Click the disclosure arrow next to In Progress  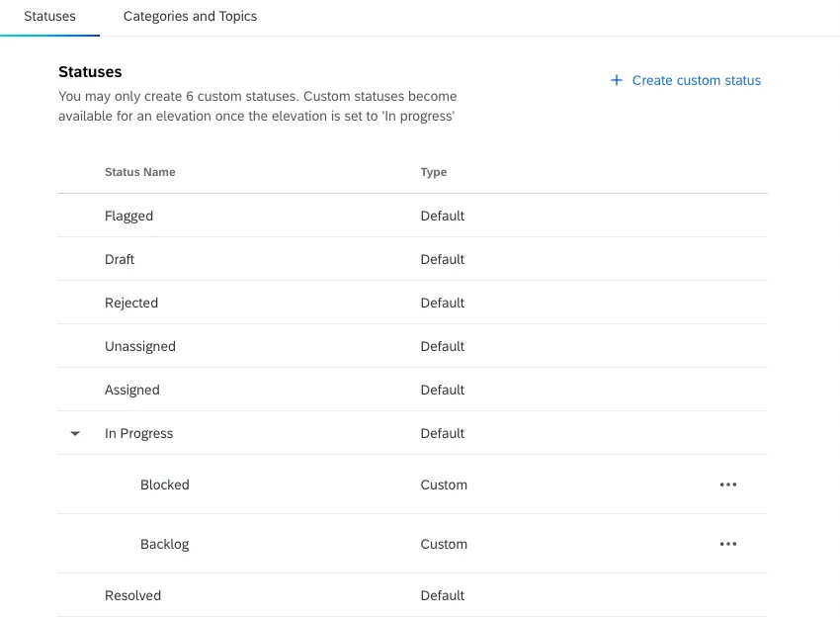[74, 433]
